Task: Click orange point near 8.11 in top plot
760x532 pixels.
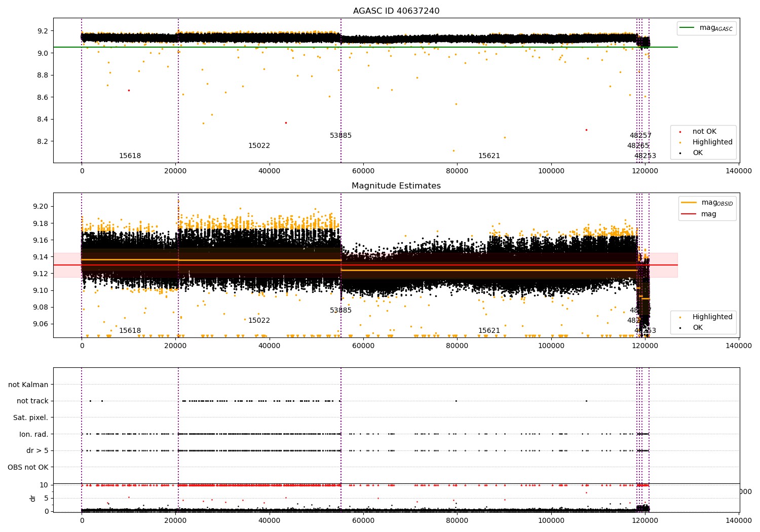Action: click(x=453, y=150)
